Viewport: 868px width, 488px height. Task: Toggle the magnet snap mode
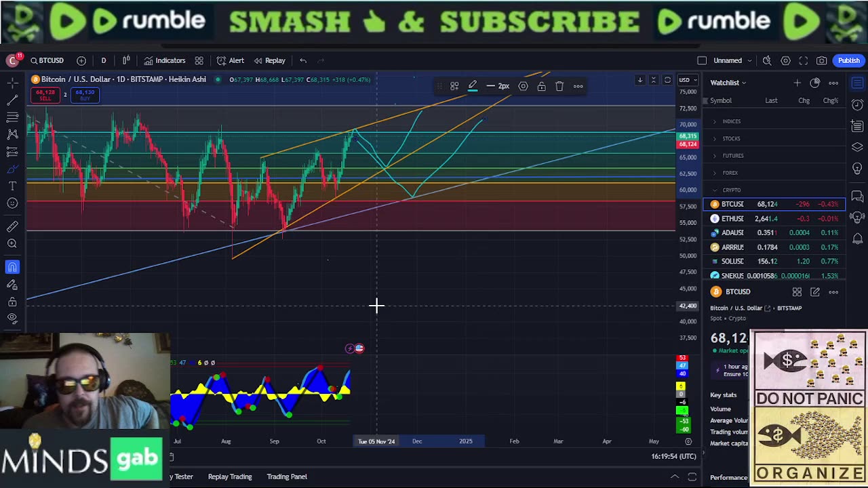(x=12, y=267)
